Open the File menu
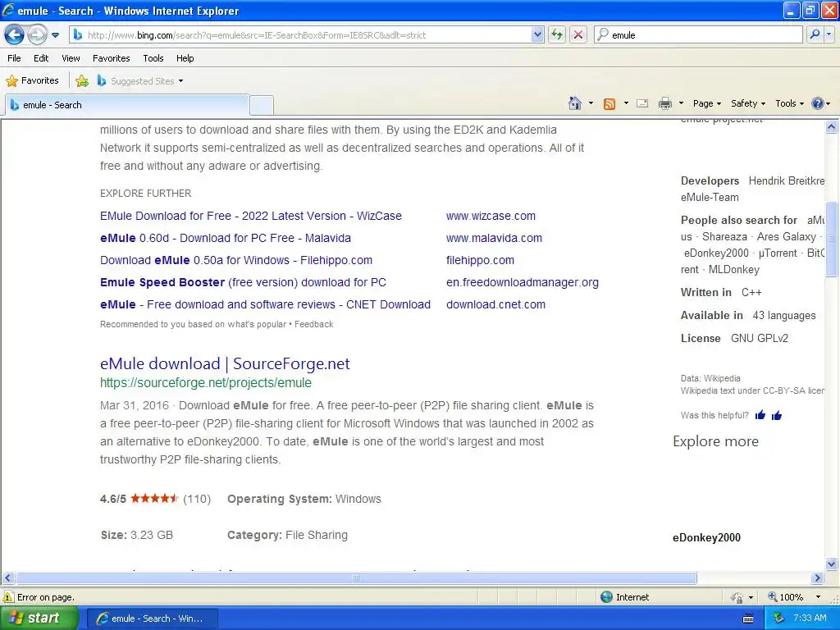The height and width of the screenshot is (630, 840). (15, 58)
